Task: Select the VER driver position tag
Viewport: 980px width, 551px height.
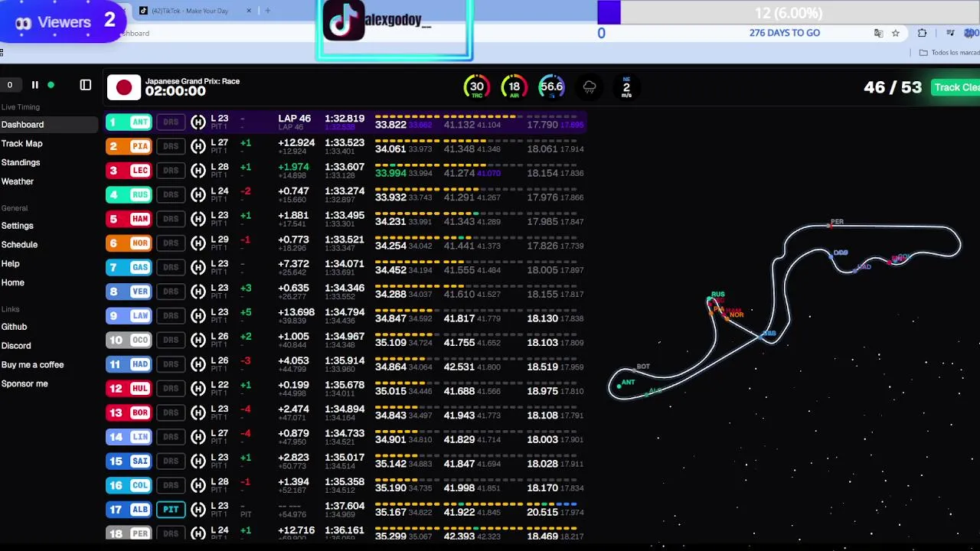Action: (x=129, y=292)
